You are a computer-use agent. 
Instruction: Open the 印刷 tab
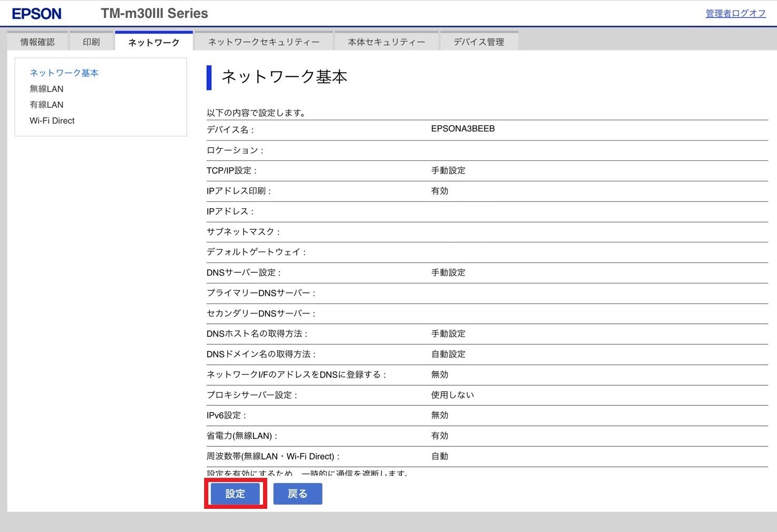(91, 42)
